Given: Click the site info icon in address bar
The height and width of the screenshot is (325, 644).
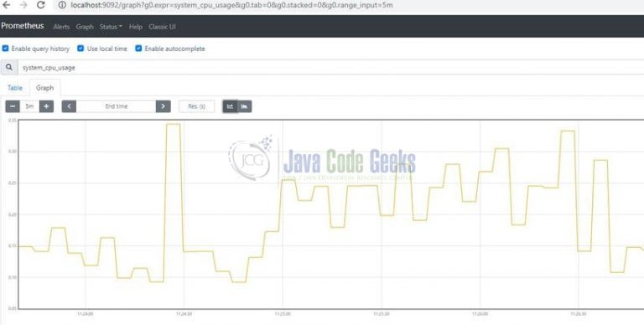Looking at the screenshot, I should 62,5.
